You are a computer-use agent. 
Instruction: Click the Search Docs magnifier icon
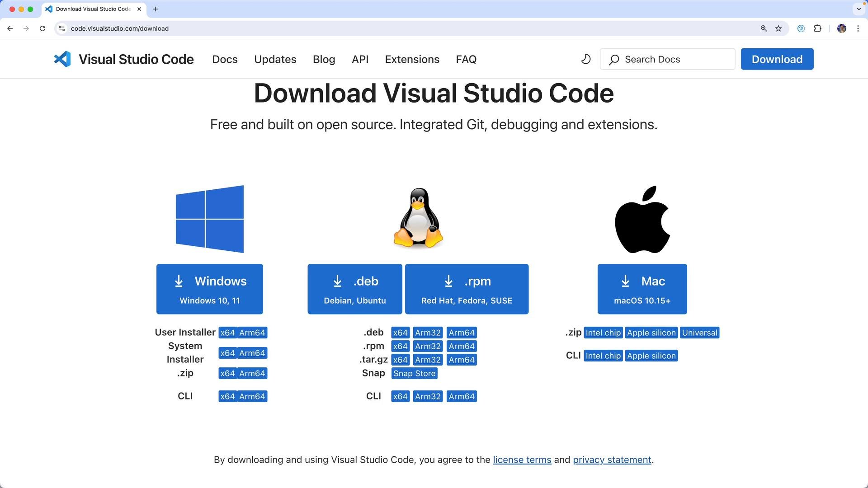point(614,60)
